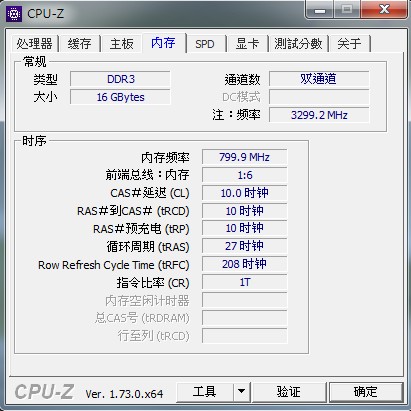Click the 内存频率 label
Image resolution: width=411 pixels, height=411 pixels.
coord(165,158)
